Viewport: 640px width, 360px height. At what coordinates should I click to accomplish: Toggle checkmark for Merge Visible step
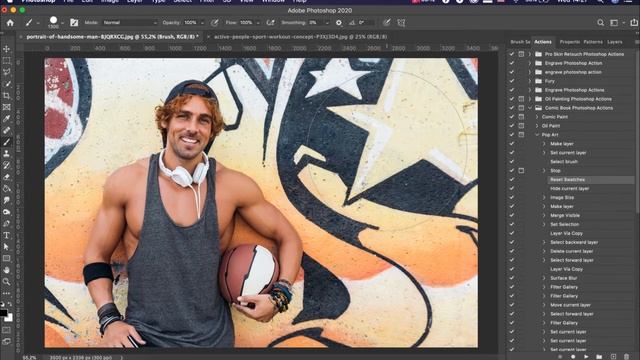511,216
